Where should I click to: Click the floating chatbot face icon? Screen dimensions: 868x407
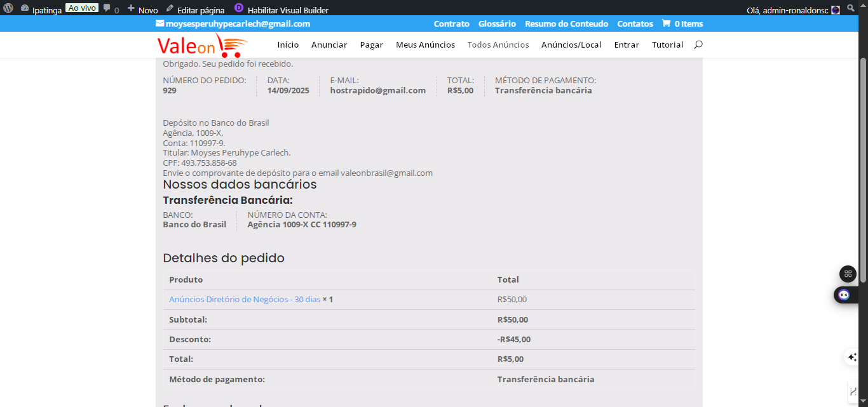tap(844, 295)
